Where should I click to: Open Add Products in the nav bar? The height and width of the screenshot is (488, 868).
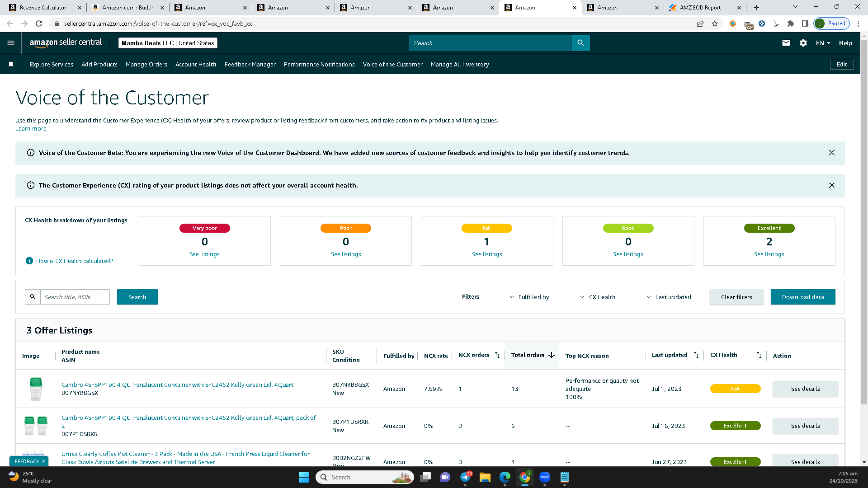click(x=99, y=64)
